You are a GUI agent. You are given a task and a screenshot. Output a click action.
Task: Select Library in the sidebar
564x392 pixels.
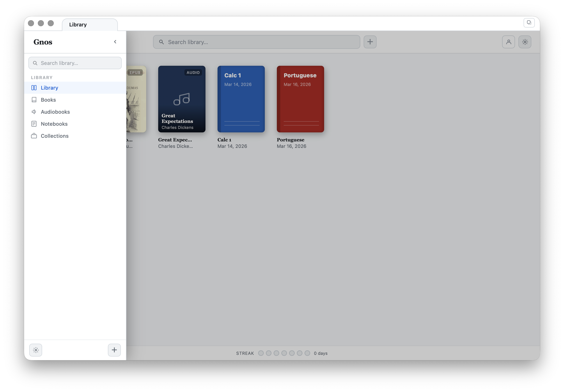[75, 88]
